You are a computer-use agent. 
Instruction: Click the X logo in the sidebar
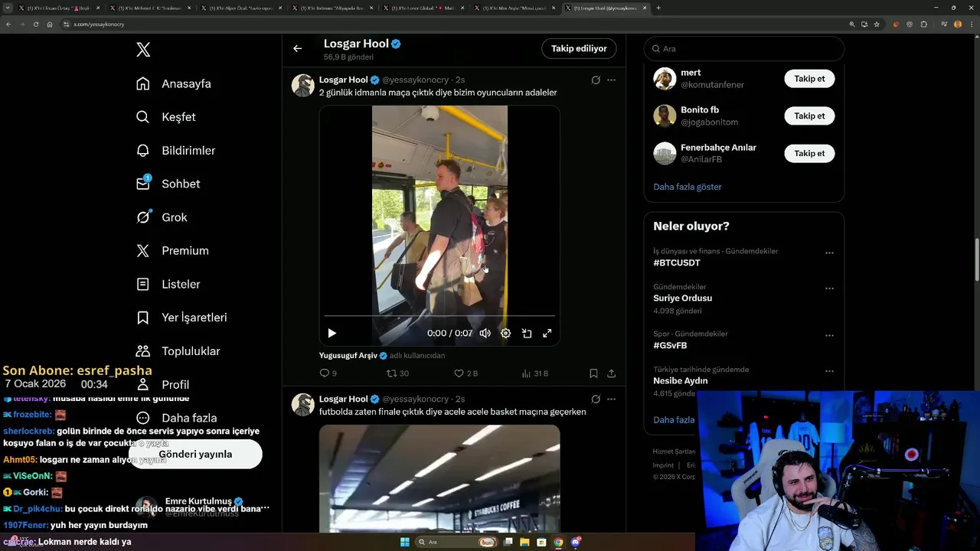coord(143,50)
